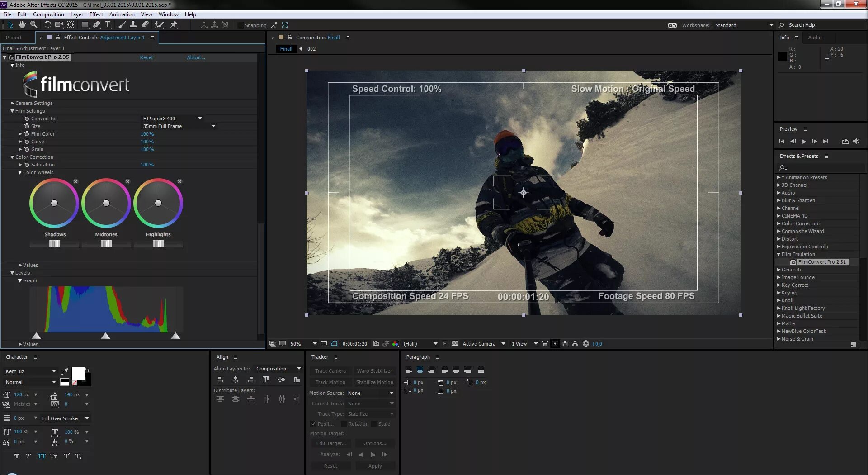Image resolution: width=868 pixels, height=475 pixels.
Task: Take a snapshot of the composition
Action: coord(375,344)
